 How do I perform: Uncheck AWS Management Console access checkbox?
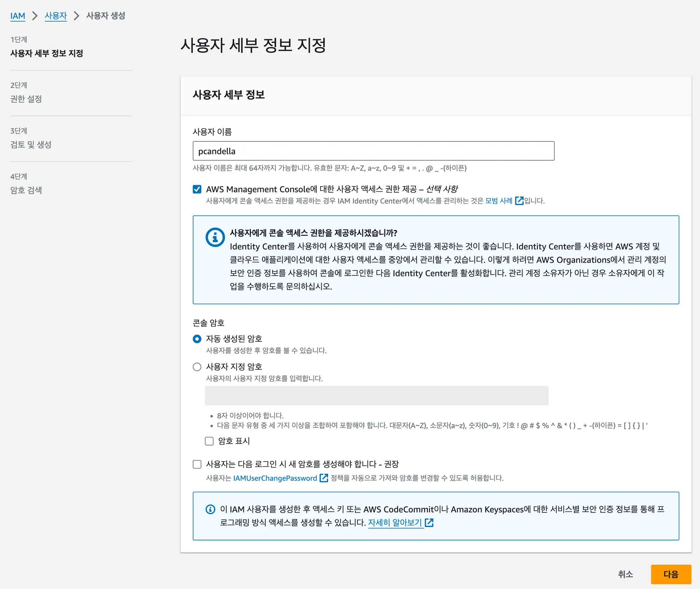[x=197, y=189]
